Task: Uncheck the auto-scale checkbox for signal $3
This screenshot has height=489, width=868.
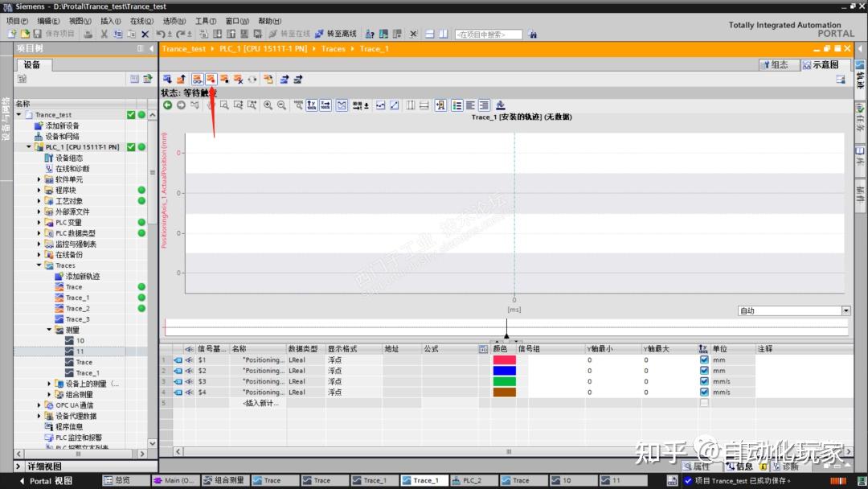Action: [704, 381]
